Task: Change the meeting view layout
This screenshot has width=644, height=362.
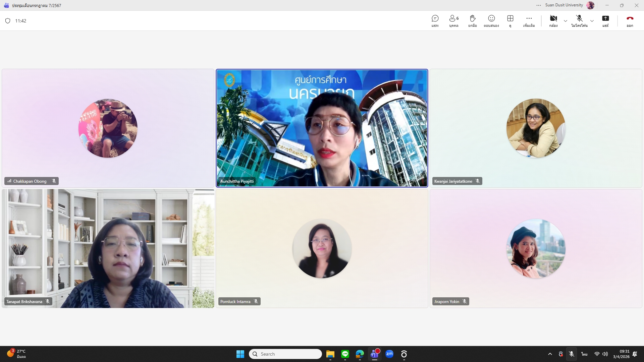Action: click(510, 21)
